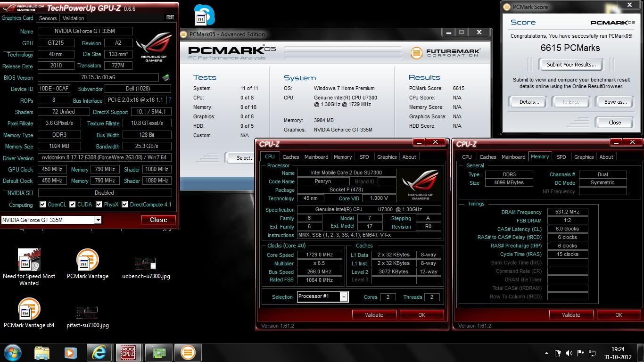Click the Close button in PCMark Score window

615,123
